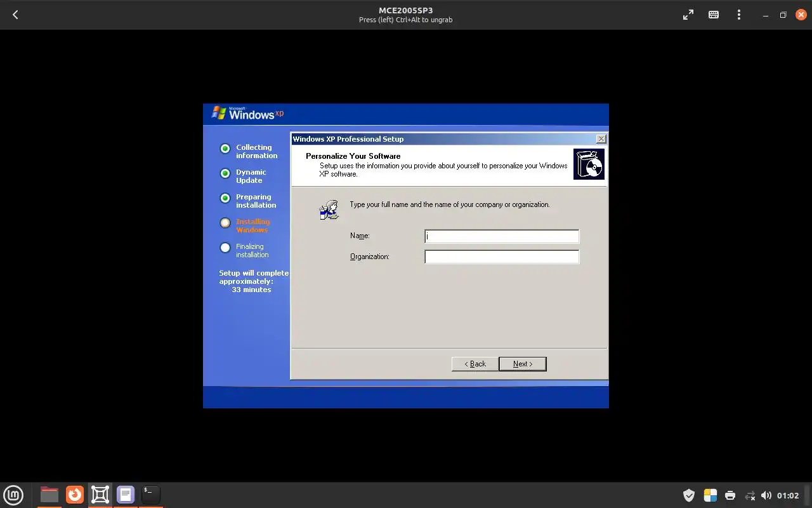Toggle fullscreen with the expand arrows icon
The image size is (812, 508).
tap(688, 15)
